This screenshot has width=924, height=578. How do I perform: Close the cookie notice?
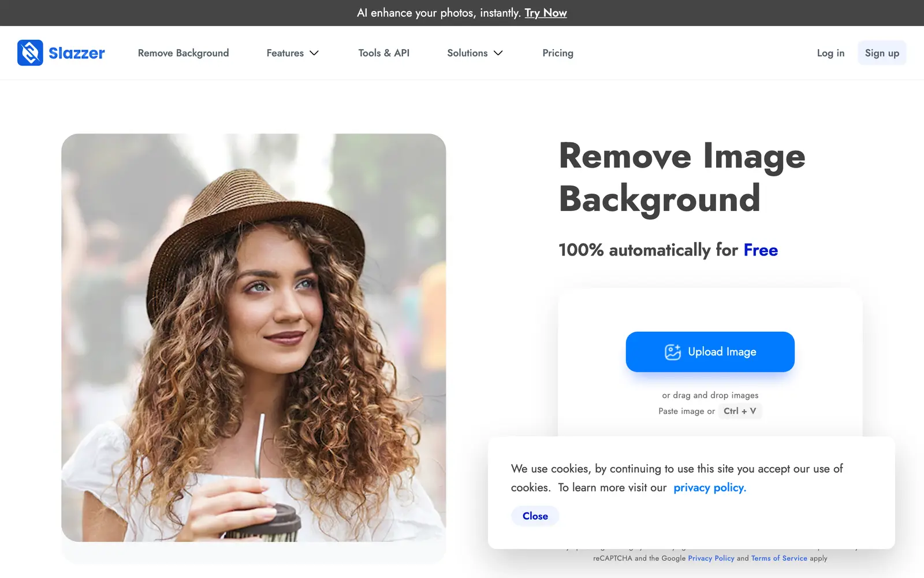click(x=535, y=516)
